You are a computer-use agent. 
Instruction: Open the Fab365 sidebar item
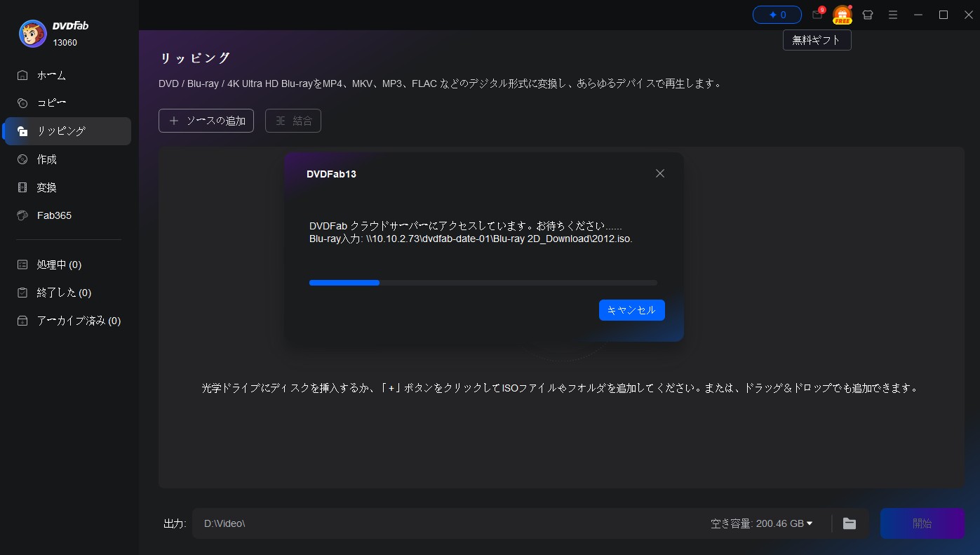pos(68,215)
